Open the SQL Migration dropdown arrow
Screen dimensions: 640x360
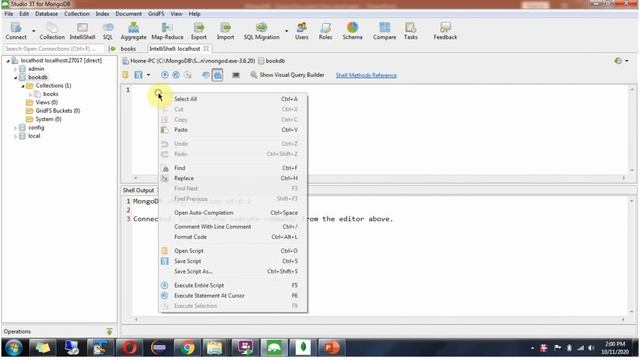click(286, 31)
